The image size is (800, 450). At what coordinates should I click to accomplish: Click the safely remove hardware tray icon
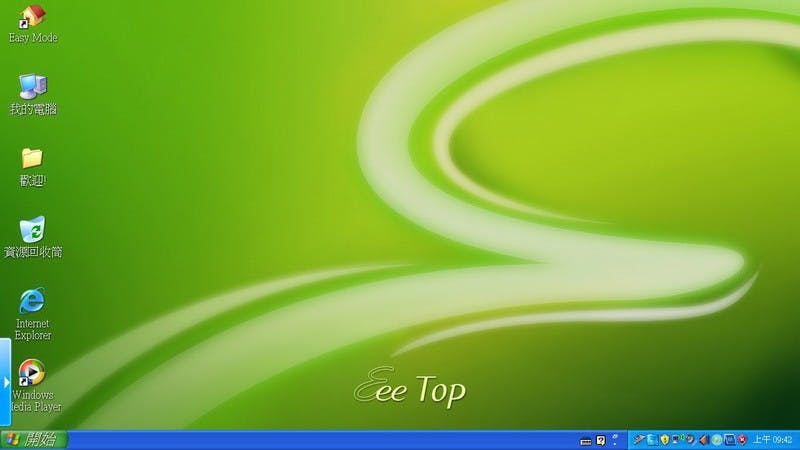click(x=638, y=440)
